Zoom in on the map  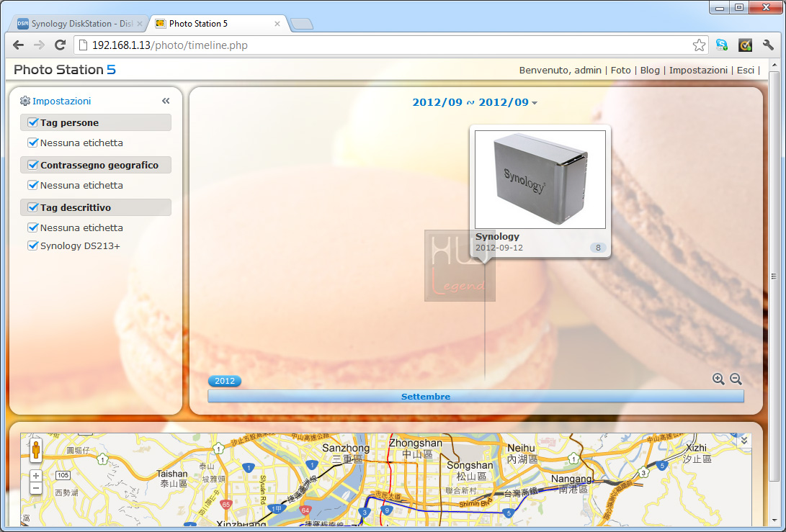point(35,475)
